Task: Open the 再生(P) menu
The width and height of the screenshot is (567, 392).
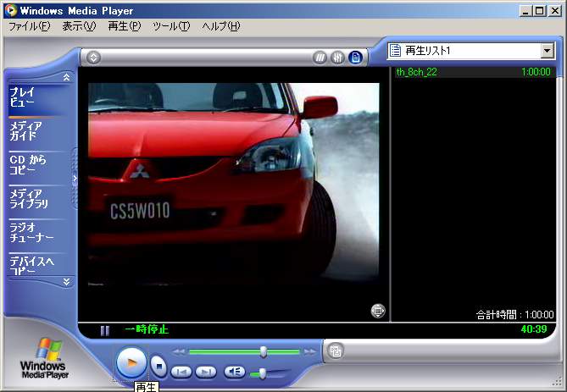Action: pos(125,26)
